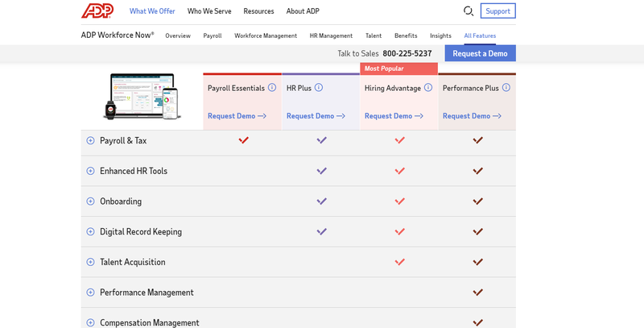Screen dimensions: 644x328
Task: Click Performance Management check under Performance Plus
Action: [477, 293]
